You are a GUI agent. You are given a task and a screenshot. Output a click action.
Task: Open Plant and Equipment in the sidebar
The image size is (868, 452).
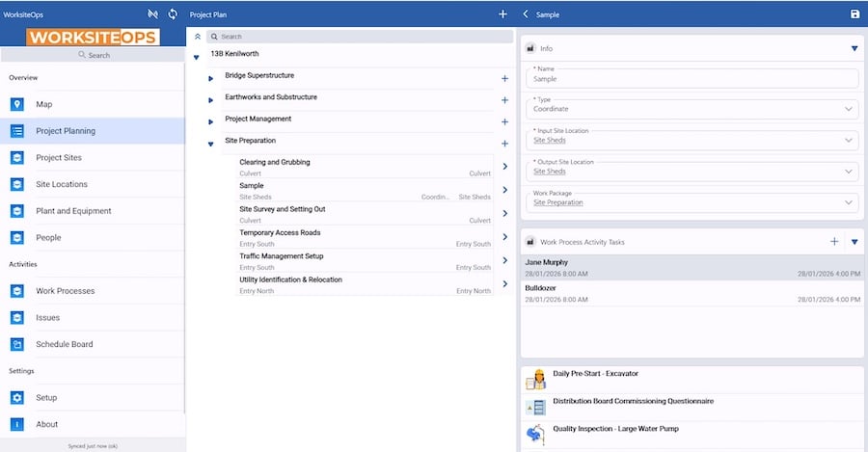coord(93,211)
